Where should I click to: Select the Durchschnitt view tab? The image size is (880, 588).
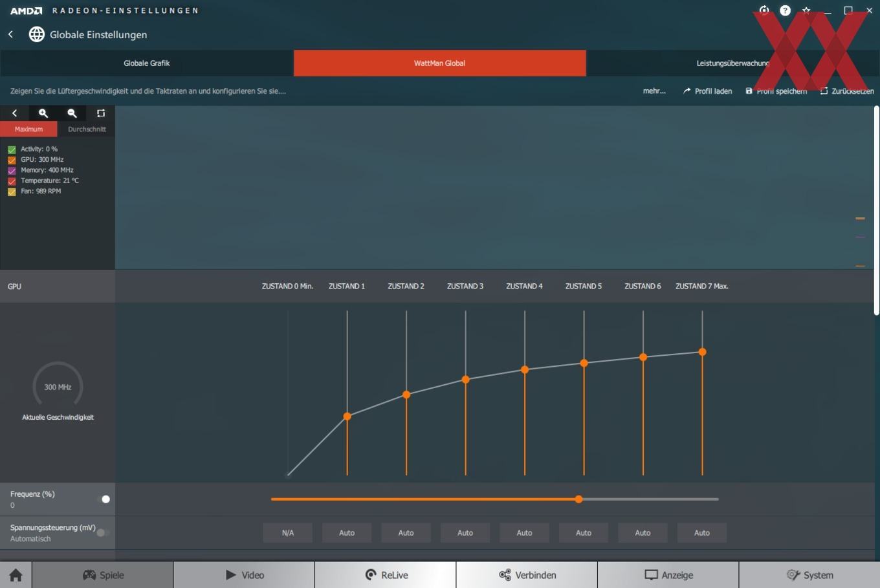click(87, 129)
